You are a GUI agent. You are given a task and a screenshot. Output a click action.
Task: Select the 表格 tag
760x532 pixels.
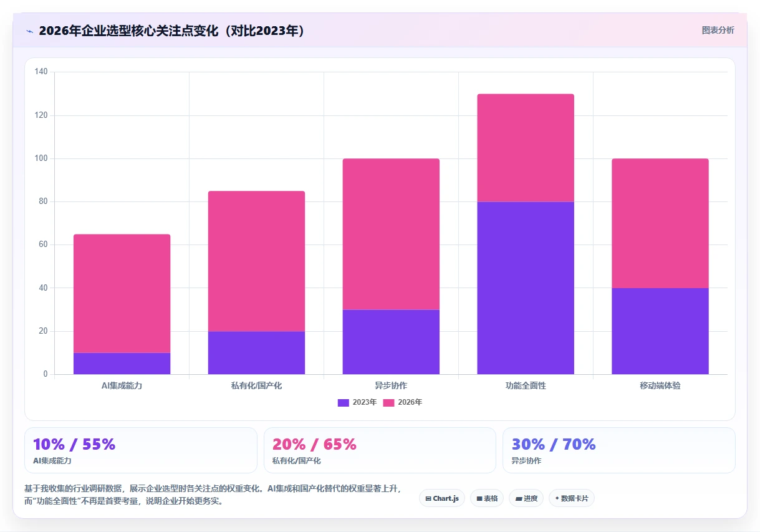[x=487, y=498]
